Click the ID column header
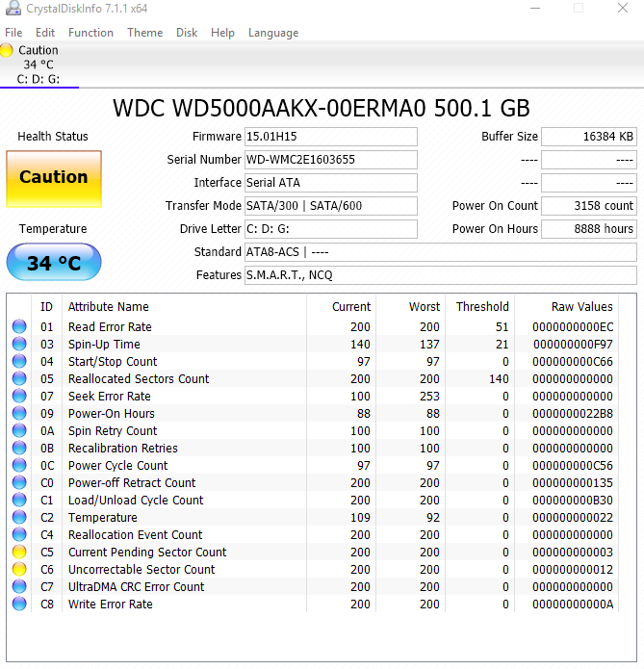Image resolution: width=644 pixels, height=669 pixels. [x=46, y=307]
